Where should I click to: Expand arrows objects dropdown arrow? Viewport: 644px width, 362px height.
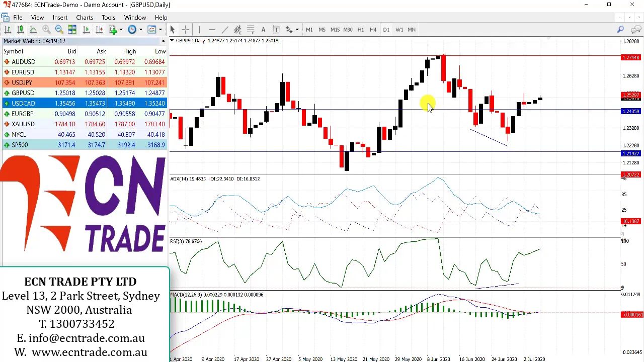pos(297,30)
